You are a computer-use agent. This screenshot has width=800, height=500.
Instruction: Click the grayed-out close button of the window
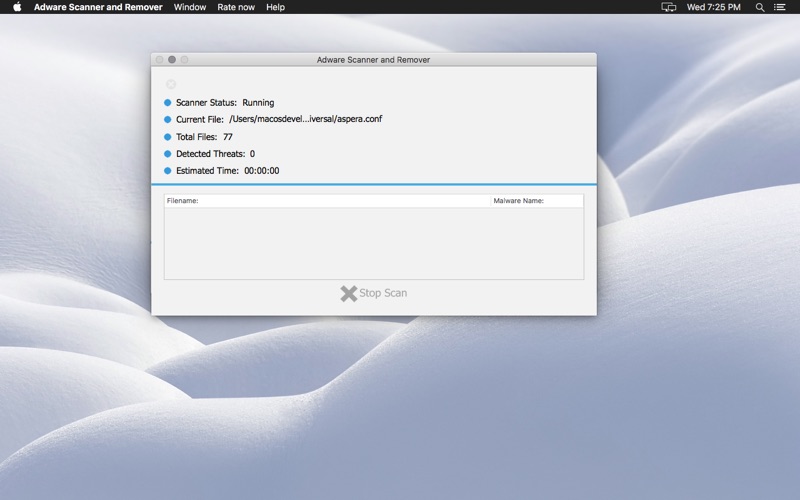click(160, 60)
